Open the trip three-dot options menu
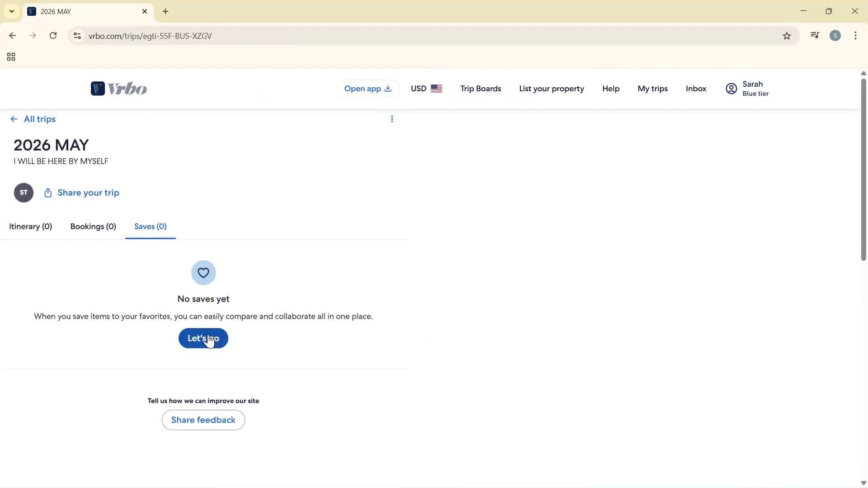 392,119
